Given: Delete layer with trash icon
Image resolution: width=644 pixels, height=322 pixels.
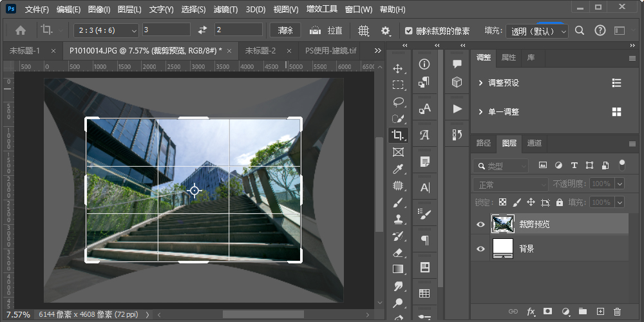Looking at the screenshot, I should [618, 312].
